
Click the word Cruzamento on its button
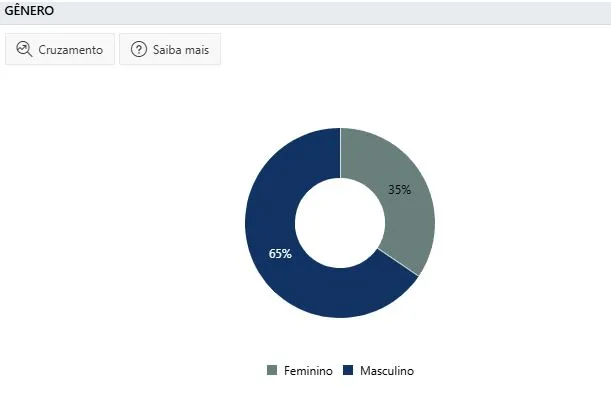coord(71,50)
